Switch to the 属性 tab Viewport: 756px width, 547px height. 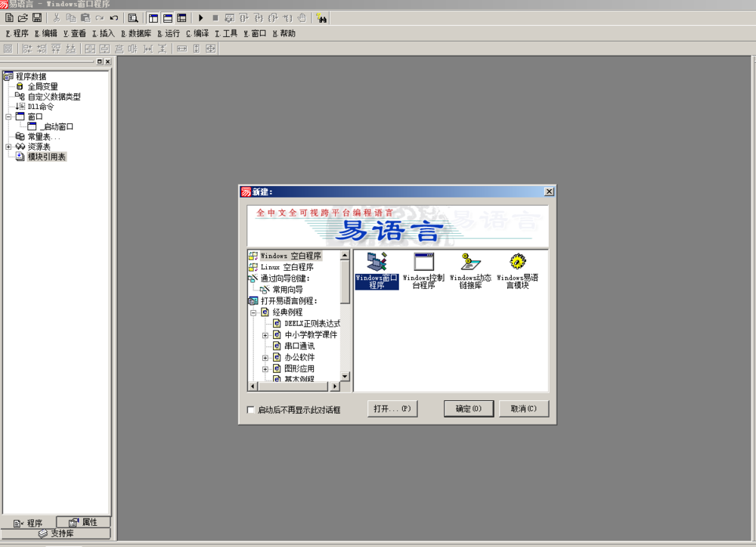(83, 522)
